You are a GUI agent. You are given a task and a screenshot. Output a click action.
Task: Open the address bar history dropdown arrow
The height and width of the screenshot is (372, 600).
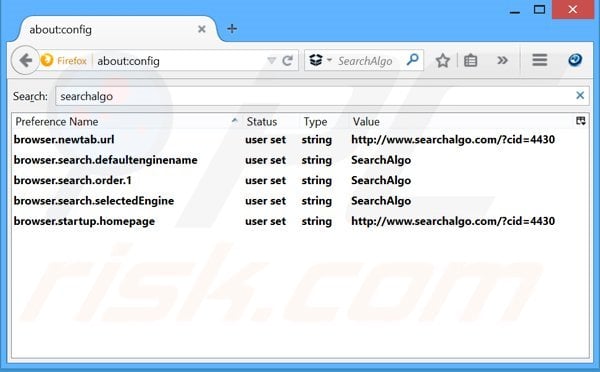271,60
